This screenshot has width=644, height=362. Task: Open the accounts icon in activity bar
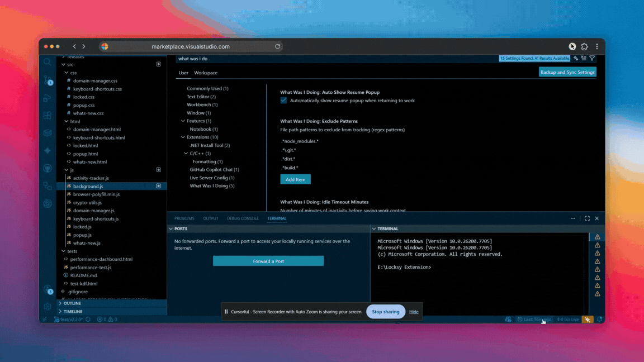tap(48, 290)
